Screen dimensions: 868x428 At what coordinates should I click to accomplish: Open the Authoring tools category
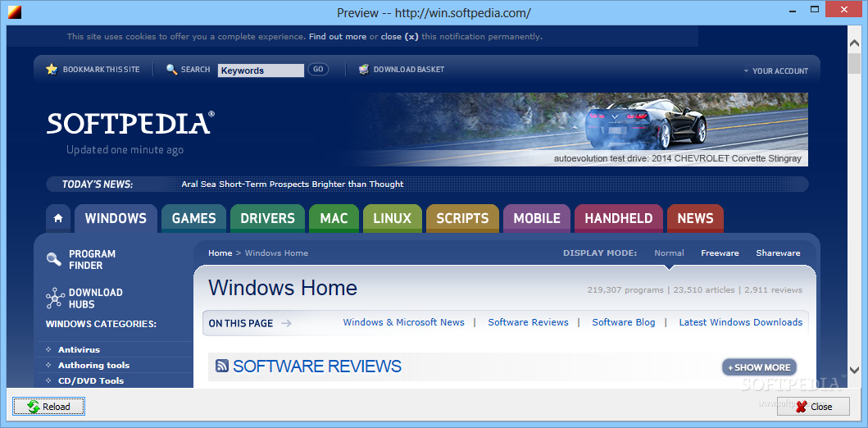[93, 365]
